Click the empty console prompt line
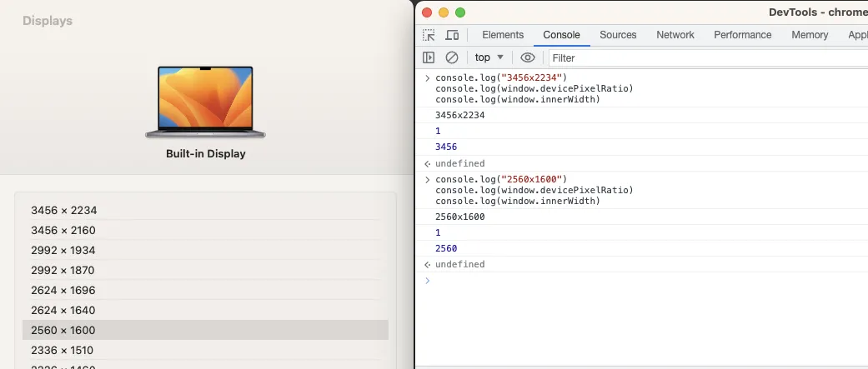The image size is (868, 369). [642, 281]
